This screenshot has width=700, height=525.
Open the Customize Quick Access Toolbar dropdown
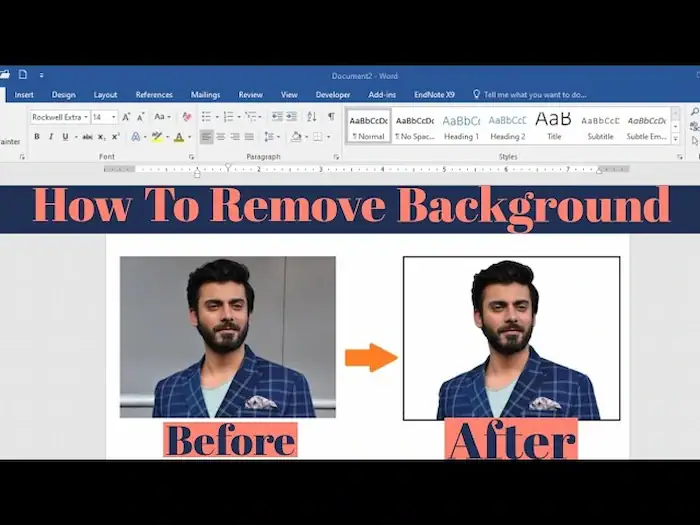click(41, 75)
